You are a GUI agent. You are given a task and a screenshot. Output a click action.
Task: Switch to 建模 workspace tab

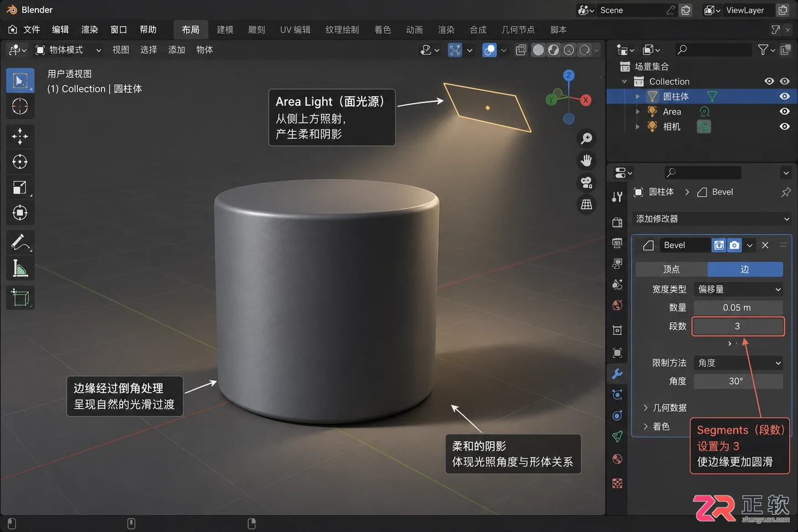(225, 29)
